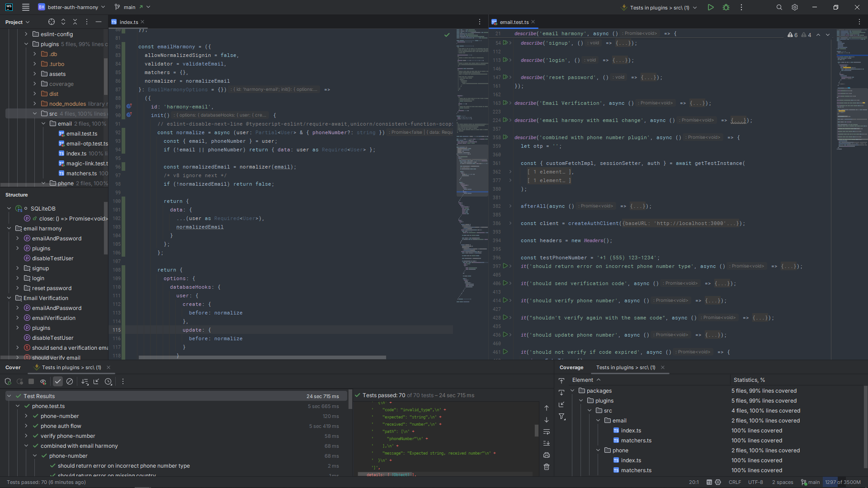Viewport: 868px width, 488px height.
Task: Select Tests in plugins tab in Coverage panel
Action: [626, 367]
